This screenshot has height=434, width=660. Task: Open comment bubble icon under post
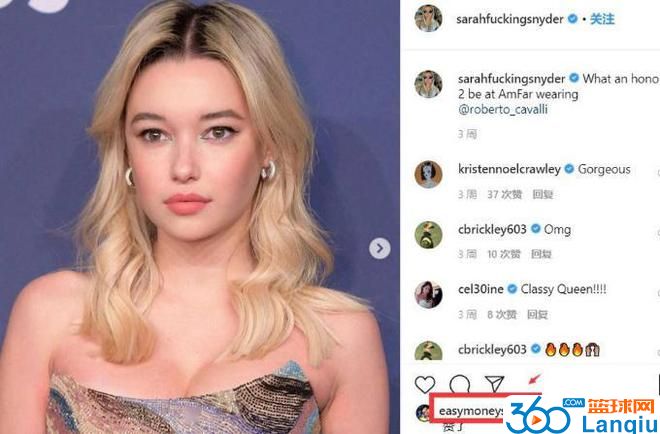[x=460, y=383]
